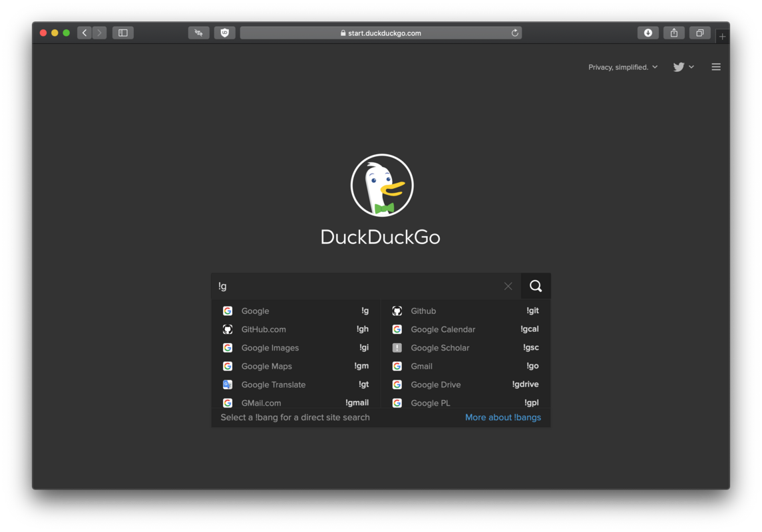Reload the page with the refresh icon
This screenshot has height=532, width=762.
coord(514,33)
